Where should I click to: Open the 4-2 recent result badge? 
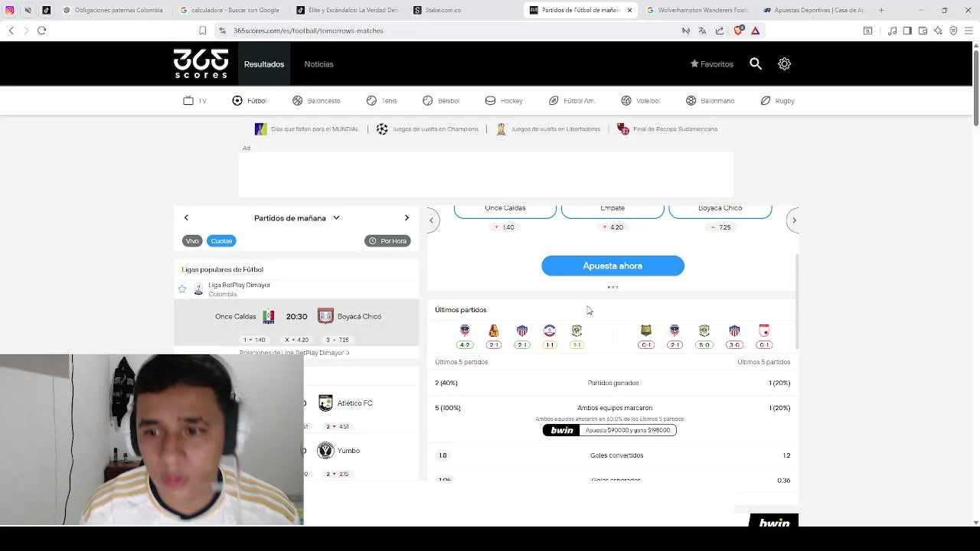tap(465, 345)
